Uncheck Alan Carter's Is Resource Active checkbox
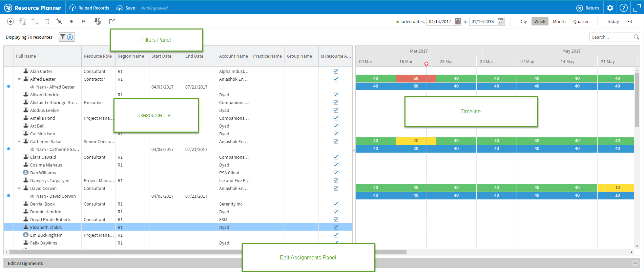 click(336, 71)
